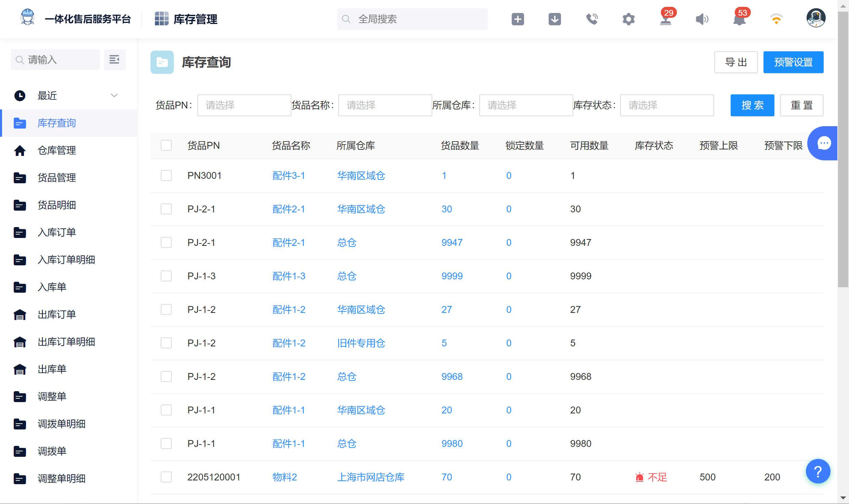Select 出库订单 in the sidebar menu
849x504 pixels.
click(56, 314)
